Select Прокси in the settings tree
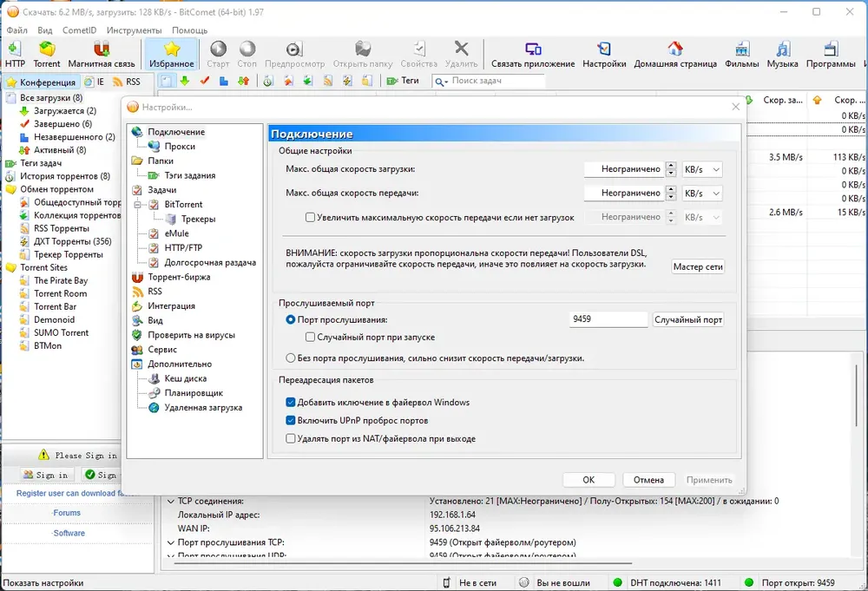Image resolution: width=868 pixels, height=591 pixels. 180,146
